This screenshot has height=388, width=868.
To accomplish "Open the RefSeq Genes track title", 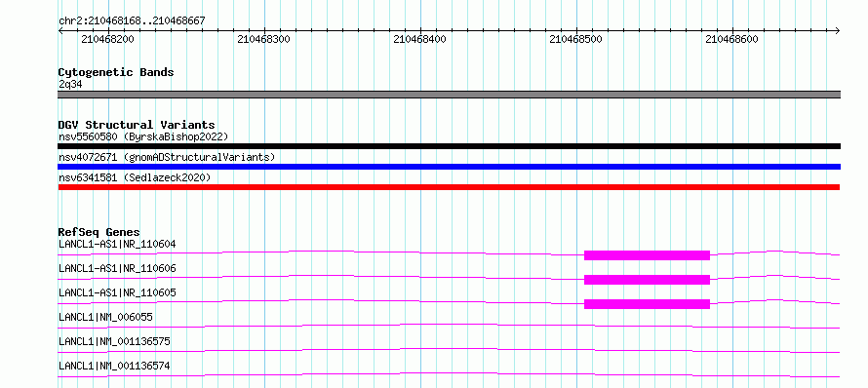I will [x=99, y=232].
